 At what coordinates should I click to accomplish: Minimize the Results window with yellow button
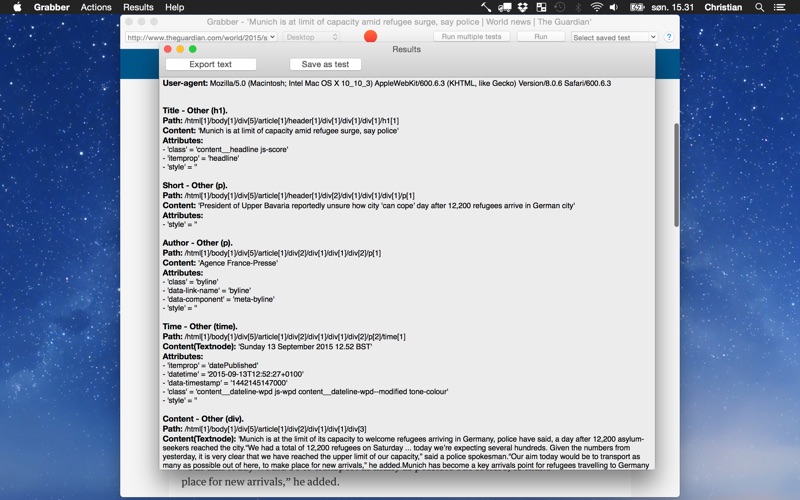(x=180, y=49)
